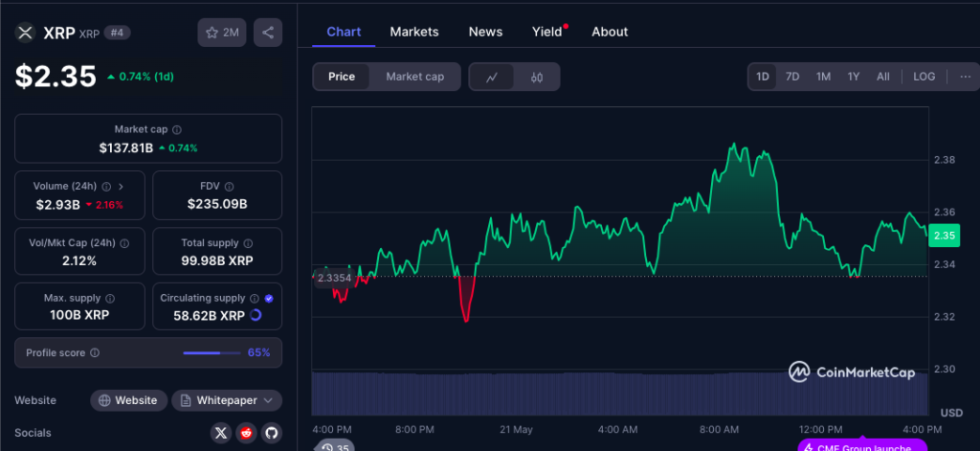Click the USD axis label
This screenshot has width=980, height=451.
[x=951, y=413]
